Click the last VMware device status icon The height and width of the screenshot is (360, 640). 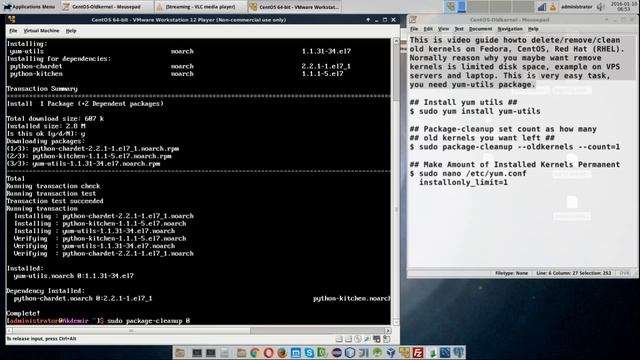[386, 339]
